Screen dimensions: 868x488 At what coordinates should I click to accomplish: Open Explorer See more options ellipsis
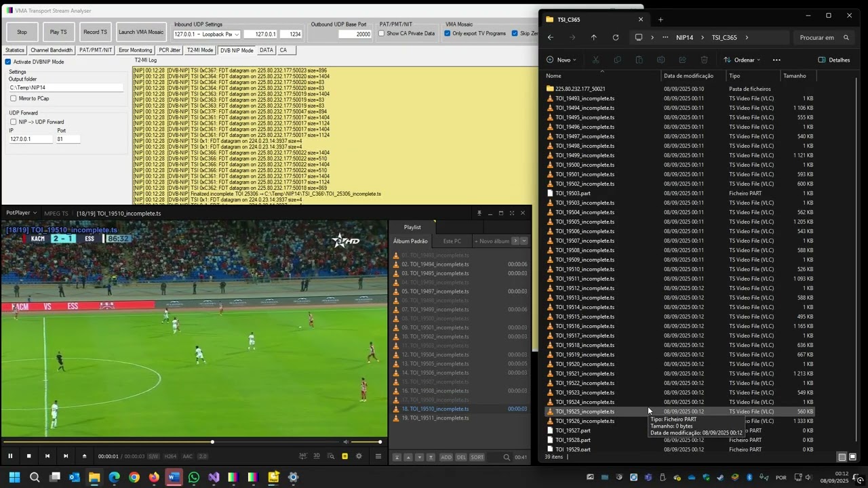776,60
